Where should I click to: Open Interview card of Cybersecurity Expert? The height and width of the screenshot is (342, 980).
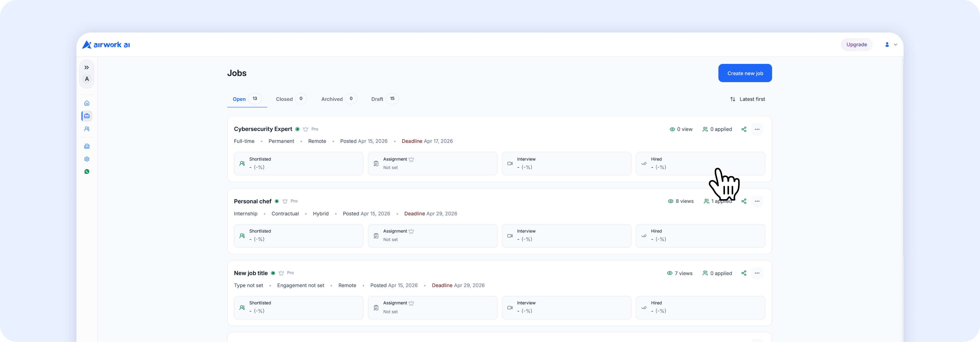(567, 164)
